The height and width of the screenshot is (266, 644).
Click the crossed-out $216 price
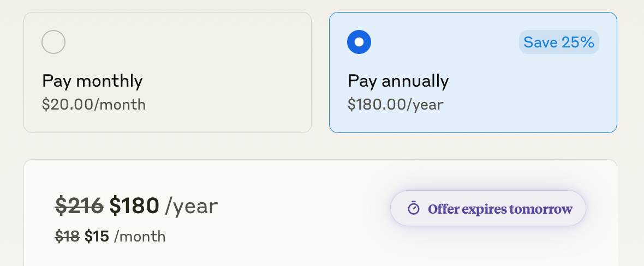click(79, 205)
